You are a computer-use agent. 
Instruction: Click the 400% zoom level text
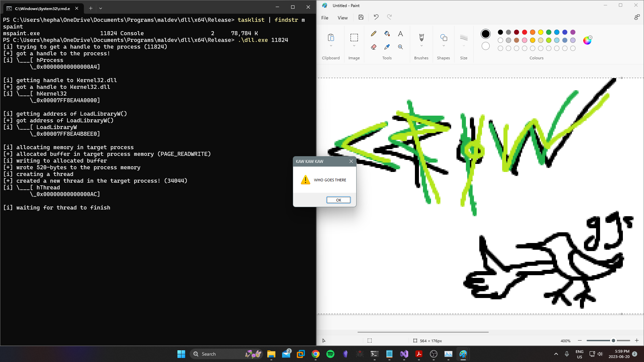566,341
